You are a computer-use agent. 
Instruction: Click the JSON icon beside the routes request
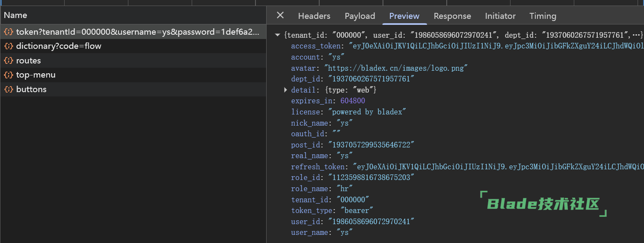point(8,61)
